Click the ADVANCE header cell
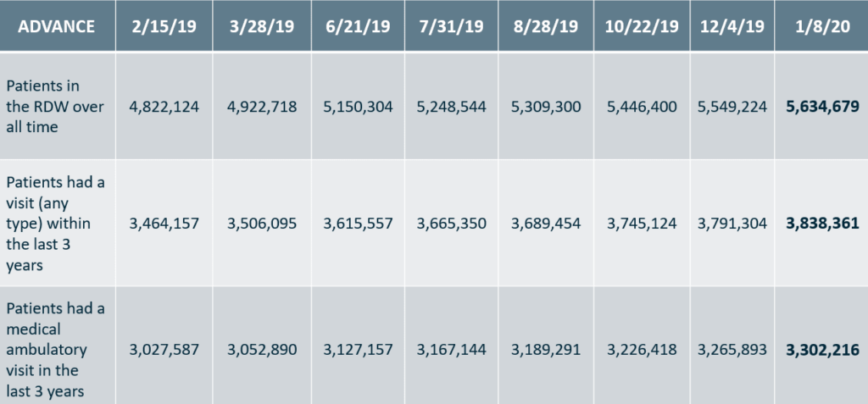Viewport: 868px width, 404px height. tap(57, 25)
